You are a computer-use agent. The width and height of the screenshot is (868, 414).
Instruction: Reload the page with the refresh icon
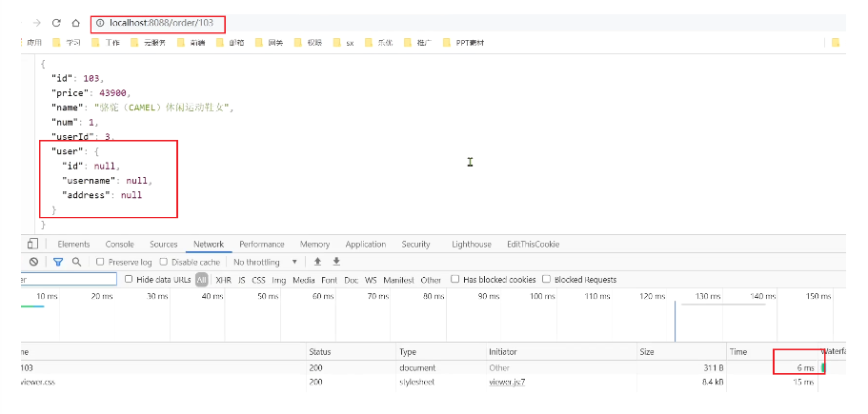pos(56,23)
